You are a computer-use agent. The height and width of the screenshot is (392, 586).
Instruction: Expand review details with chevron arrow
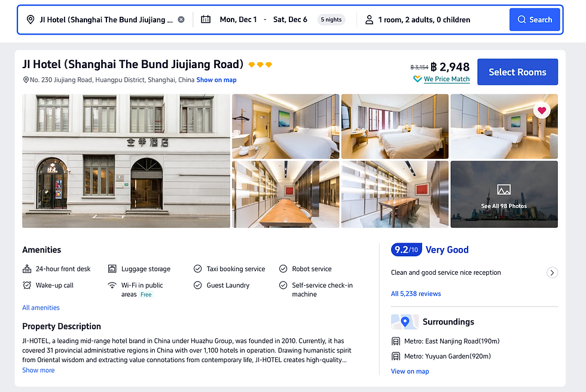pos(552,273)
